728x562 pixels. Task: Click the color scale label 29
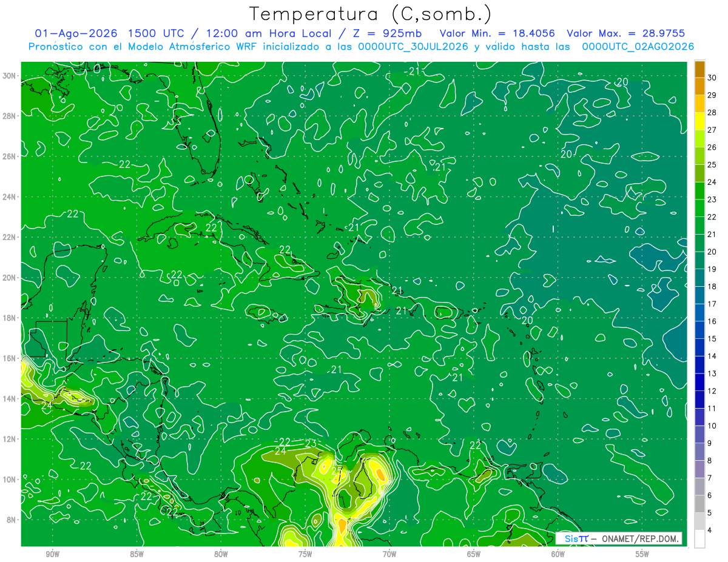coord(712,95)
